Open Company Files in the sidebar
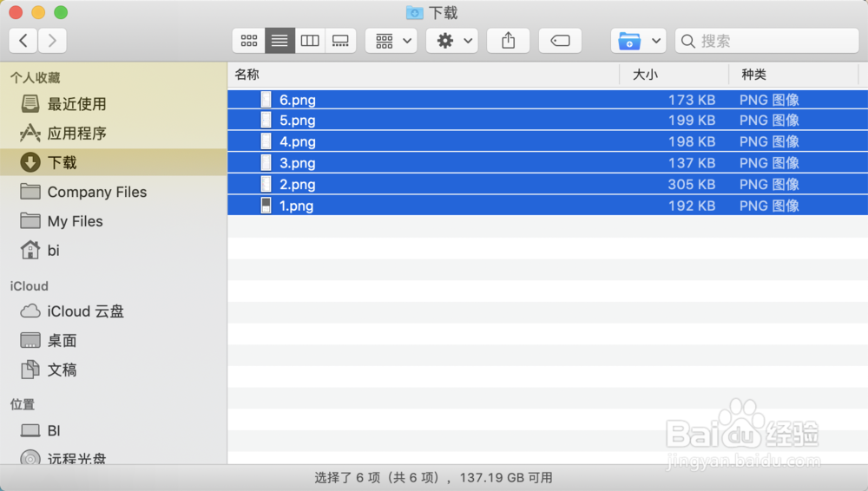This screenshot has width=868, height=491. (x=114, y=192)
